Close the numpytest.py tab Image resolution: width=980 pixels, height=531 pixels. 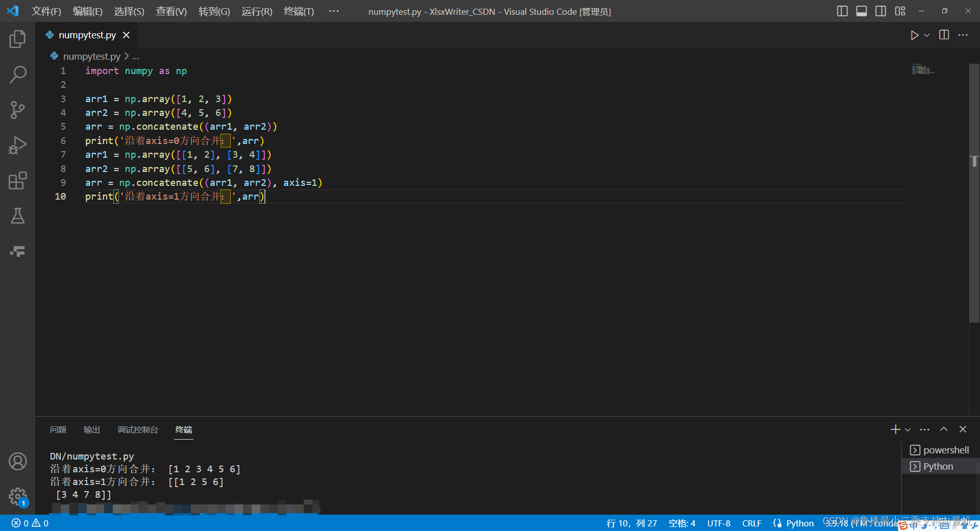click(126, 35)
